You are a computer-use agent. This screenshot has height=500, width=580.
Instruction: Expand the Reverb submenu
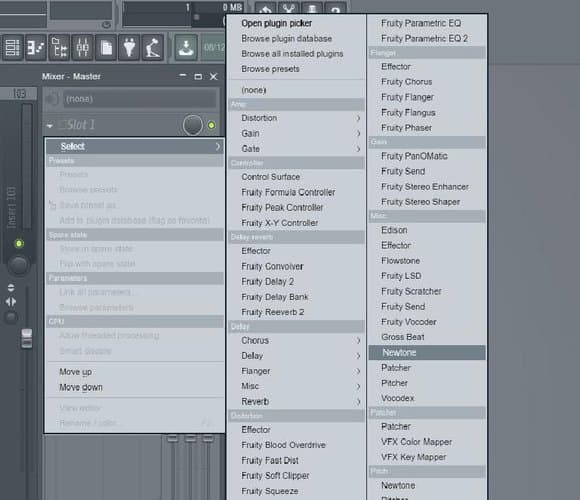point(296,402)
